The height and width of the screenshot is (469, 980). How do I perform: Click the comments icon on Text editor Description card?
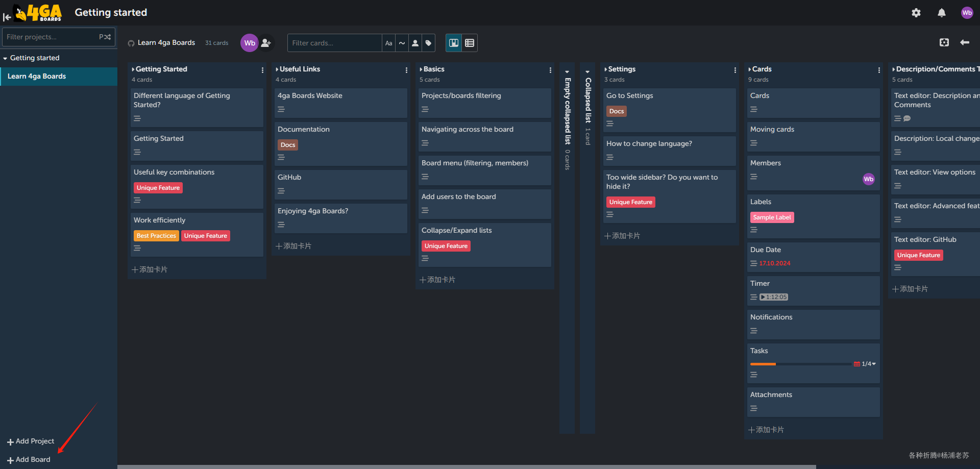click(x=907, y=118)
